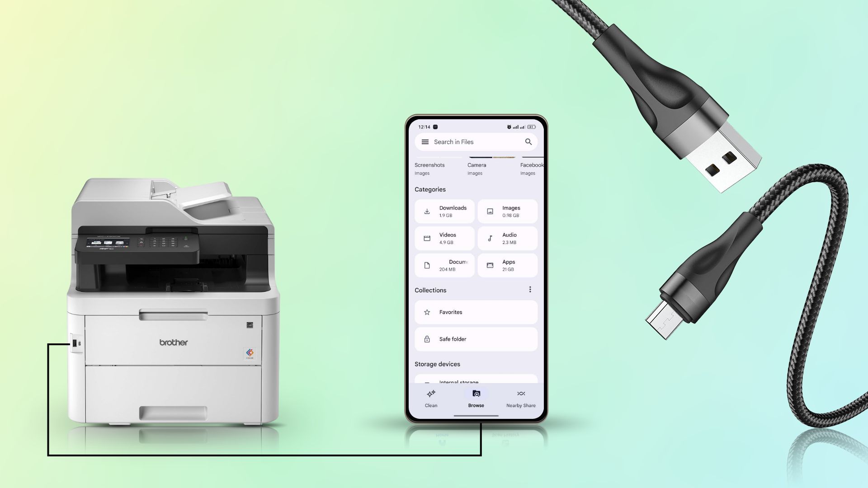Select the Browse tab
The height and width of the screenshot is (488, 868).
coord(476,398)
